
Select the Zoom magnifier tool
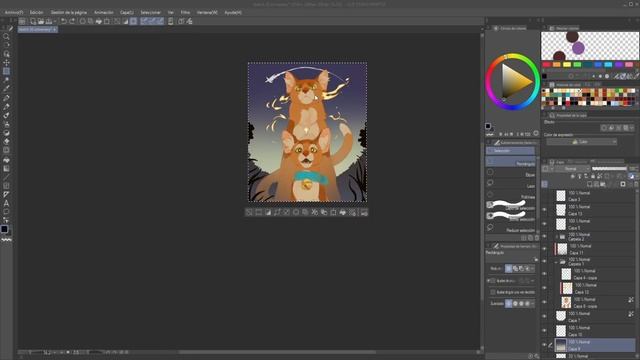tap(6, 37)
